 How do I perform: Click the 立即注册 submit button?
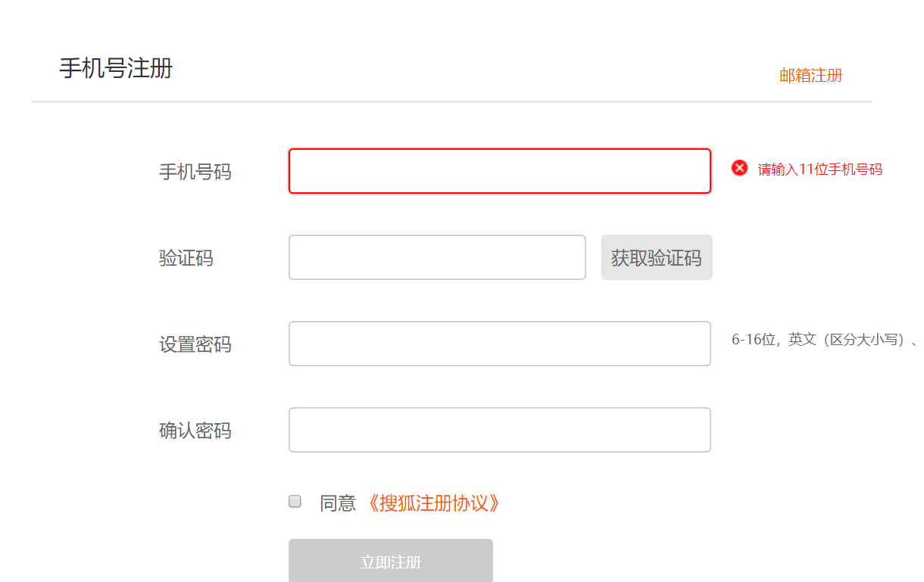[x=391, y=560]
